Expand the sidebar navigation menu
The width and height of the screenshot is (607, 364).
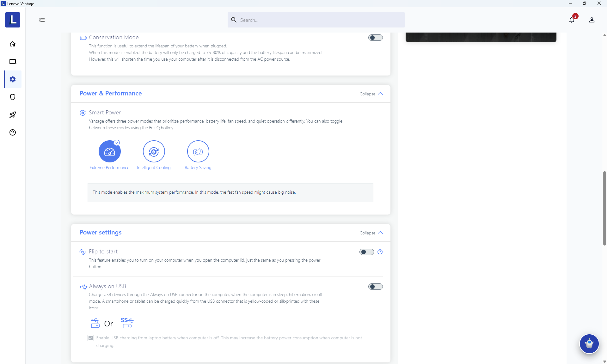42,20
